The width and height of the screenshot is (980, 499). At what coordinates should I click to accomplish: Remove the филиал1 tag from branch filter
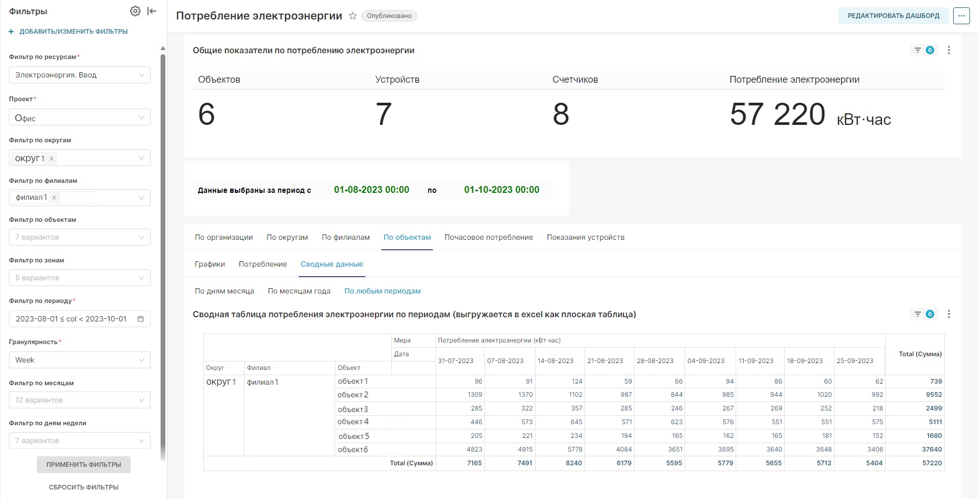54,198
